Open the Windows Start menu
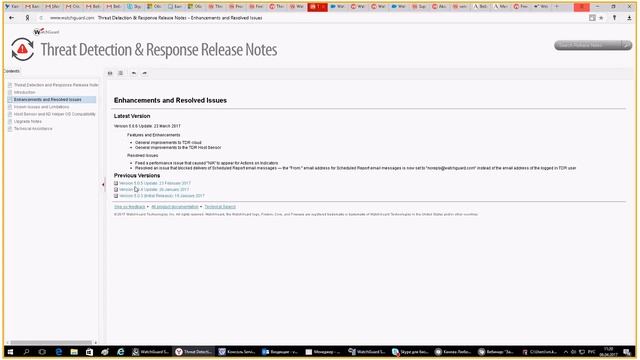The image size is (640, 360). pos(11,351)
